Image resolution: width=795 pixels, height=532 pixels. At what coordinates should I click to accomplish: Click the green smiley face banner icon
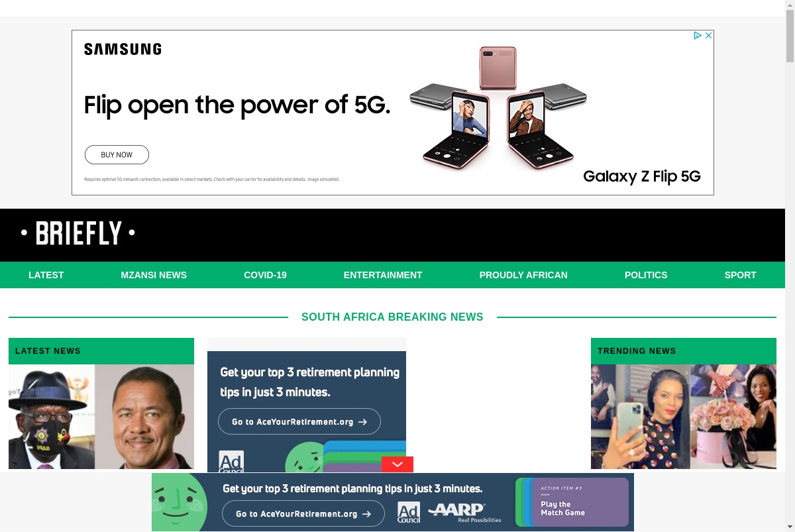point(179,502)
